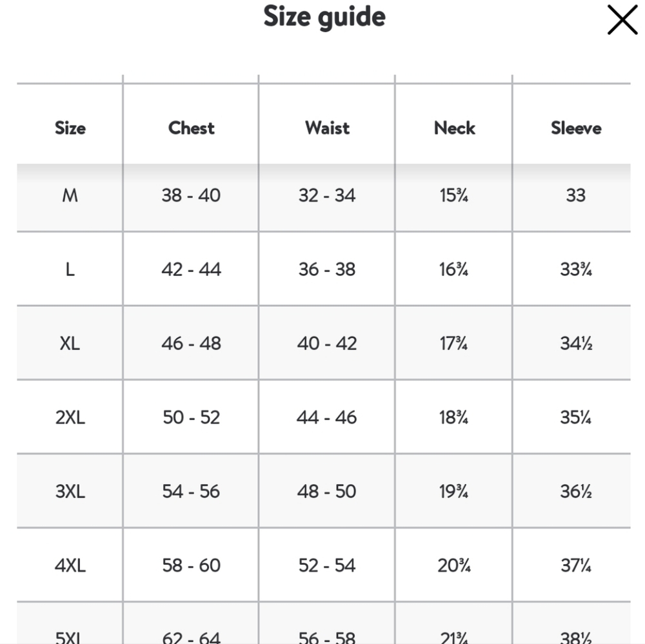Select the 4XL size row label
The height and width of the screenshot is (644, 645).
pyautogui.click(x=70, y=565)
